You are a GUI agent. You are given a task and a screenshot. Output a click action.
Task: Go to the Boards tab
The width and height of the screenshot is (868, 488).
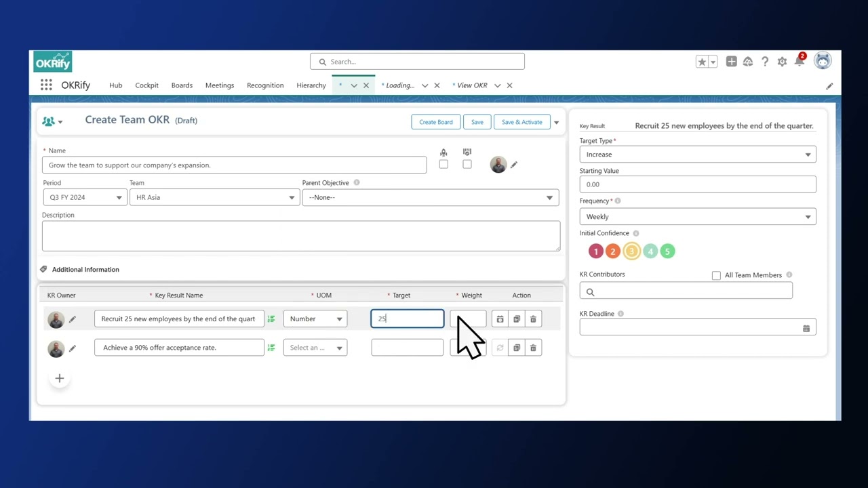coord(182,85)
